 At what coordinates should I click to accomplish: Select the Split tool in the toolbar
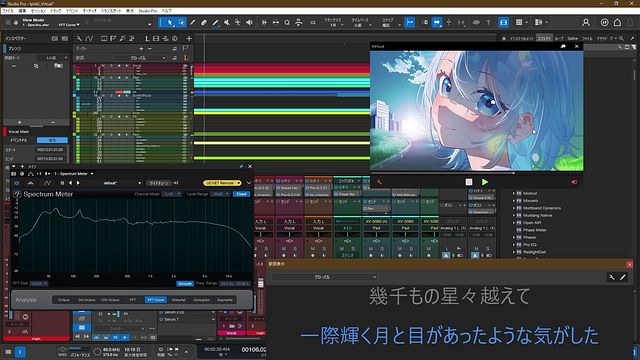coord(192,23)
